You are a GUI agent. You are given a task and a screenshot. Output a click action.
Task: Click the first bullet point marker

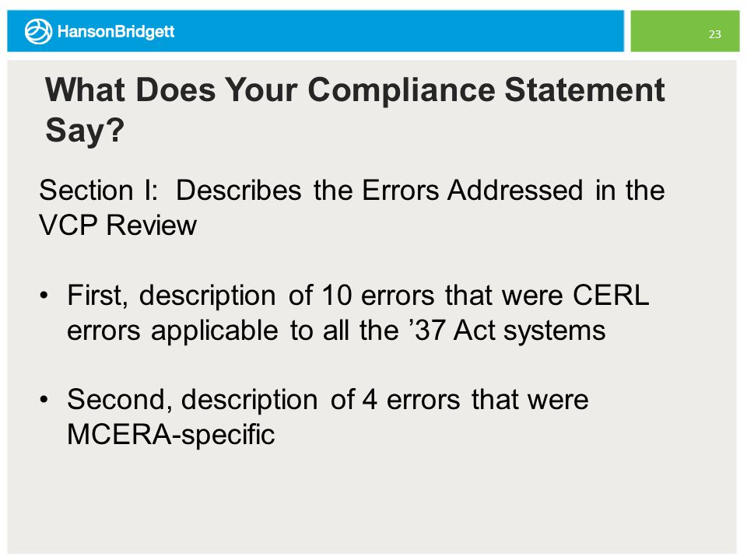click(44, 296)
